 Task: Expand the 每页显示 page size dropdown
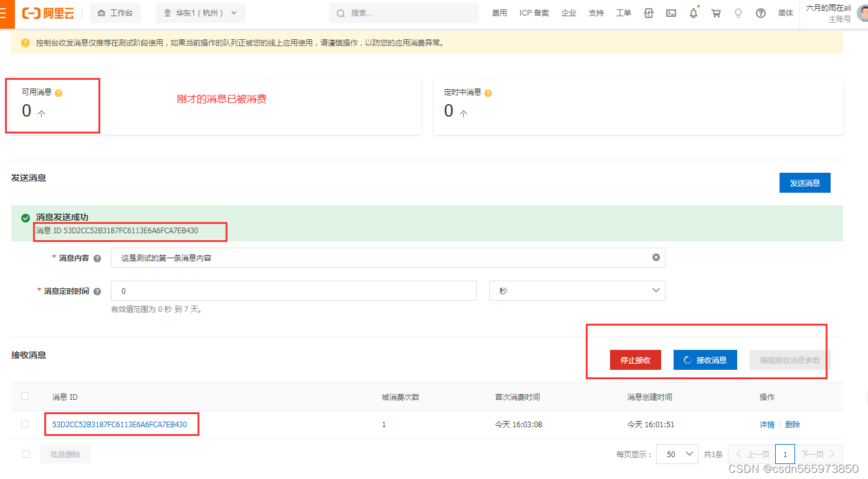click(677, 454)
